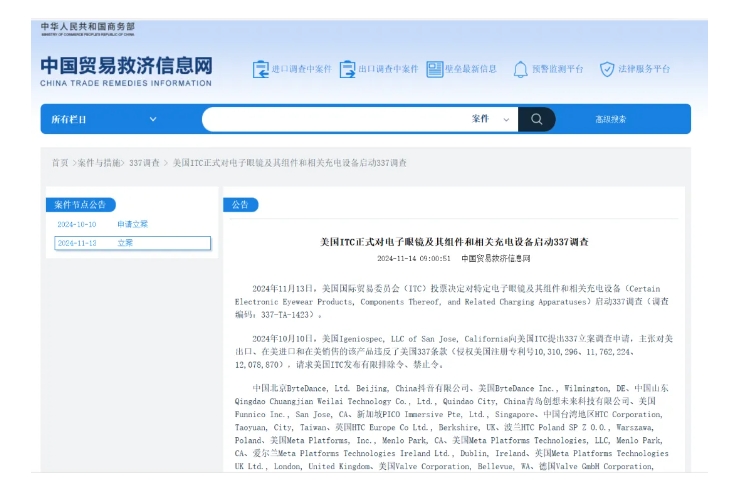Click the 出口调查中案件 export icon

(x=347, y=69)
